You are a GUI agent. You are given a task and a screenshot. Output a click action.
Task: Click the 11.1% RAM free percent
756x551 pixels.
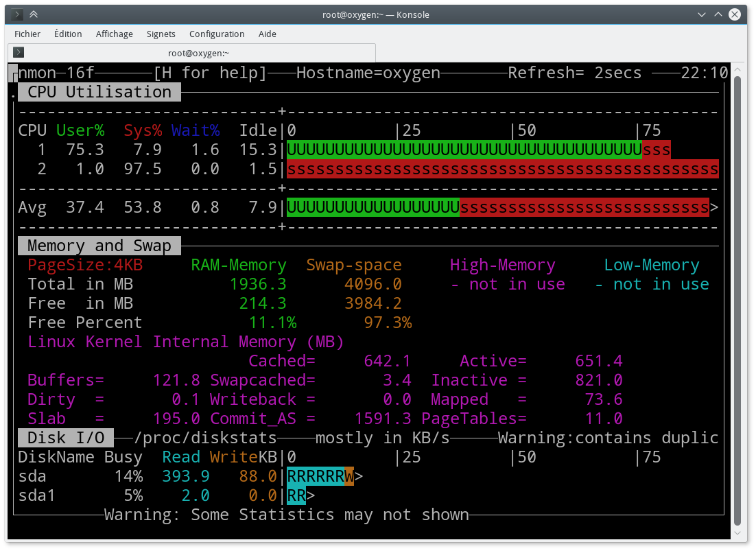click(272, 323)
